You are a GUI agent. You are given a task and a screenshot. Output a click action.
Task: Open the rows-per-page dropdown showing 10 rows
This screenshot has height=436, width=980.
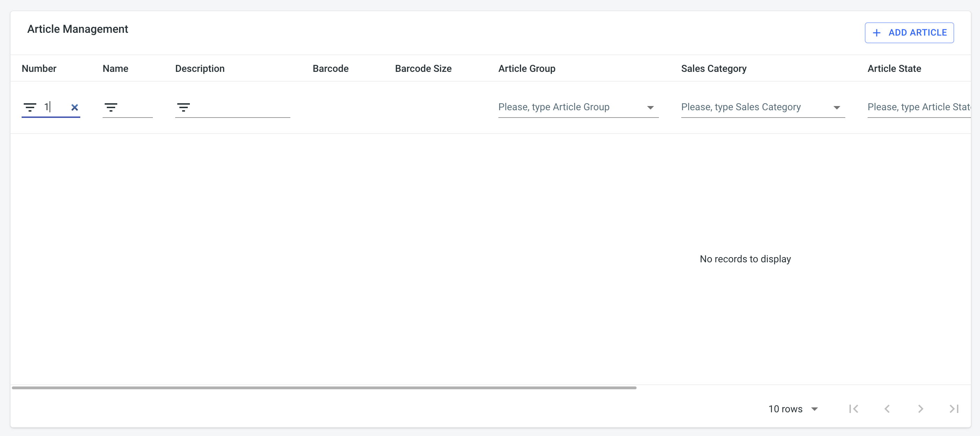(x=794, y=409)
